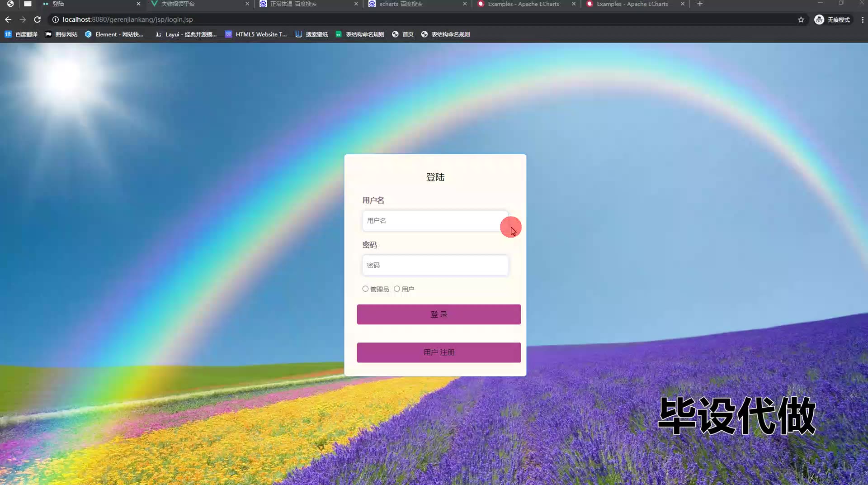Open the browser three-dot menu
This screenshot has height=485, width=868.
pos(863,19)
